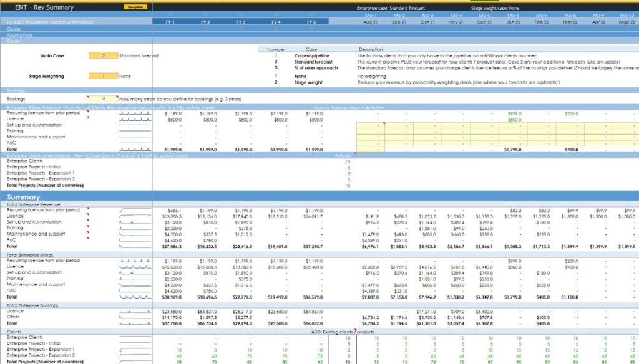Click the FY 5 column header
Image resolution: width=639 pixels, height=364 pixels.
point(311,22)
